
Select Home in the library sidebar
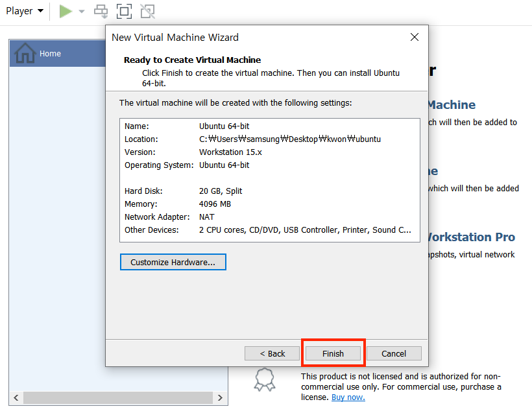[58, 53]
